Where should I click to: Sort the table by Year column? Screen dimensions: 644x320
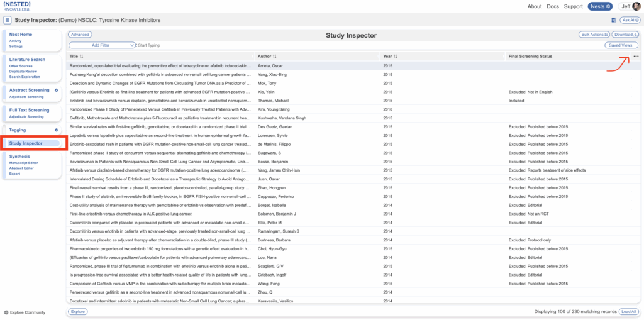[395, 57]
